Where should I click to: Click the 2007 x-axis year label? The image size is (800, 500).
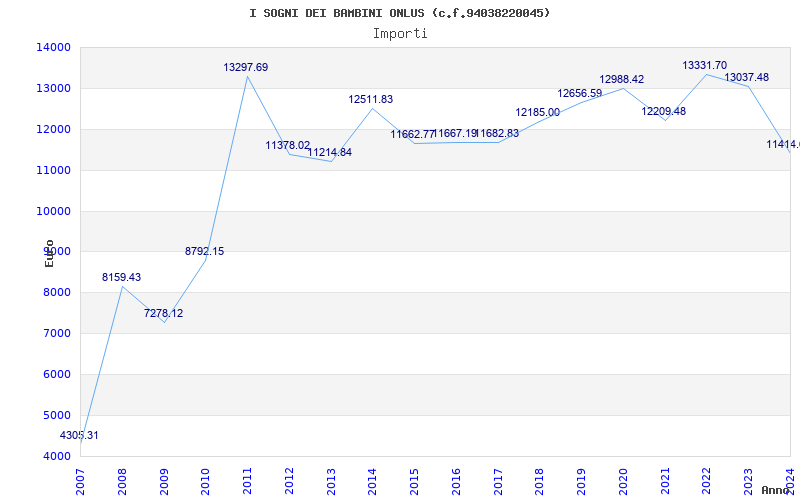tap(81, 482)
